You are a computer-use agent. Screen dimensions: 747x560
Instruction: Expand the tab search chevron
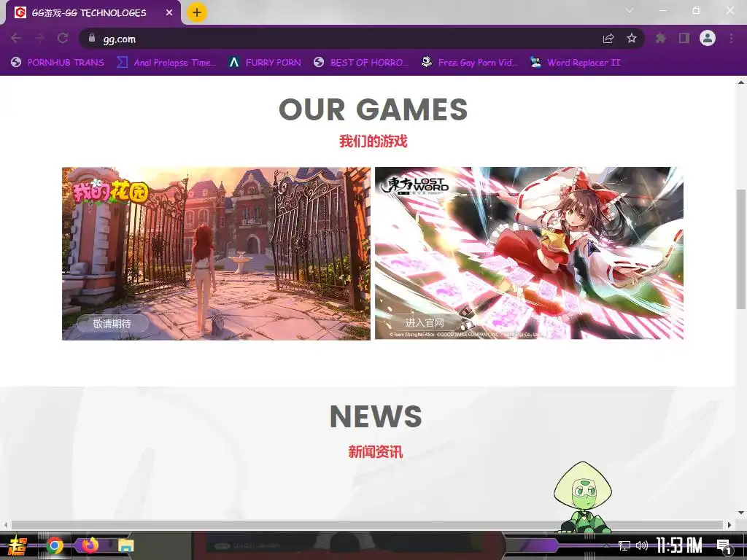(x=630, y=10)
